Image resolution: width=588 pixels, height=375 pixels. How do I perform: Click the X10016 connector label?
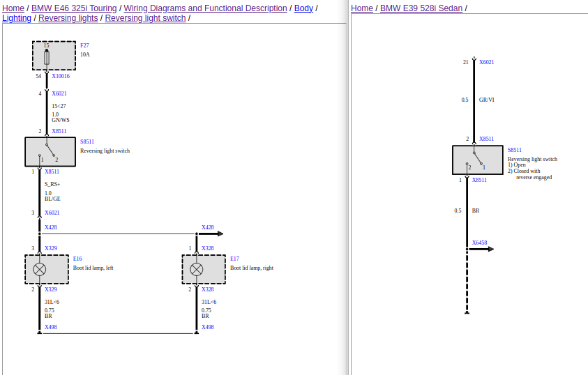click(61, 76)
